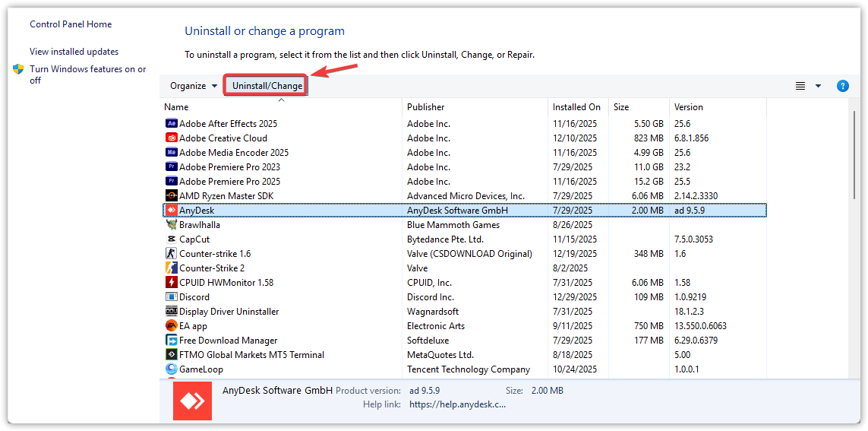Open View installed updates link
This screenshot has width=868, height=431.
click(74, 52)
